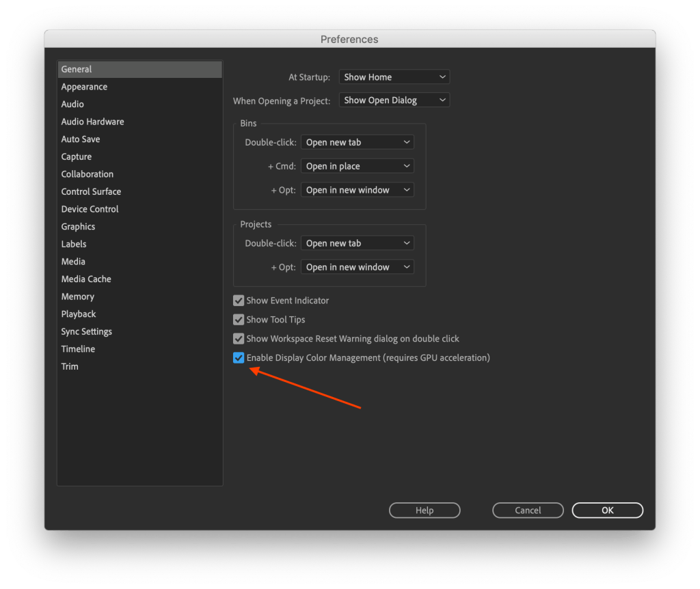The image size is (700, 589).
Task: Uncheck Show Tool Tips checkbox
Action: pos(239,320)
